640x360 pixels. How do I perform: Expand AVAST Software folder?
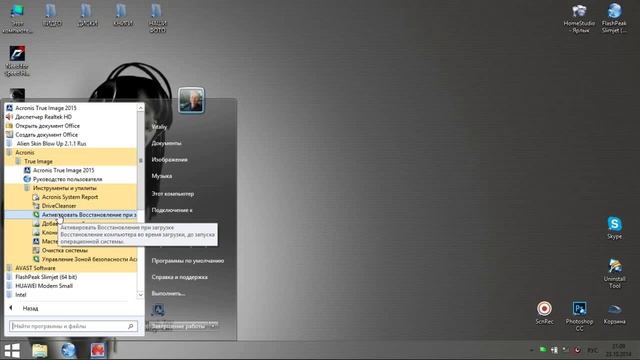[x=35, y=268]
